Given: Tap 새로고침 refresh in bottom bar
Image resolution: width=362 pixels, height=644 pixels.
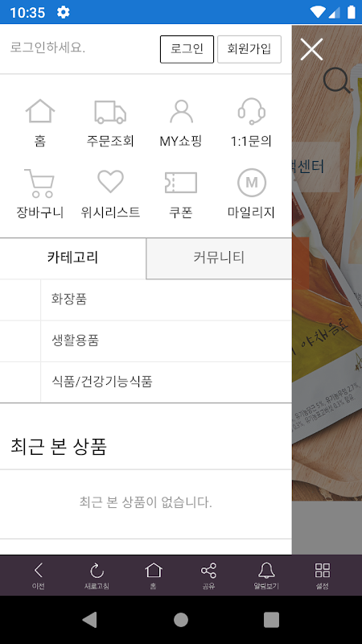Looking at the screenshot, I should (97, 576).
